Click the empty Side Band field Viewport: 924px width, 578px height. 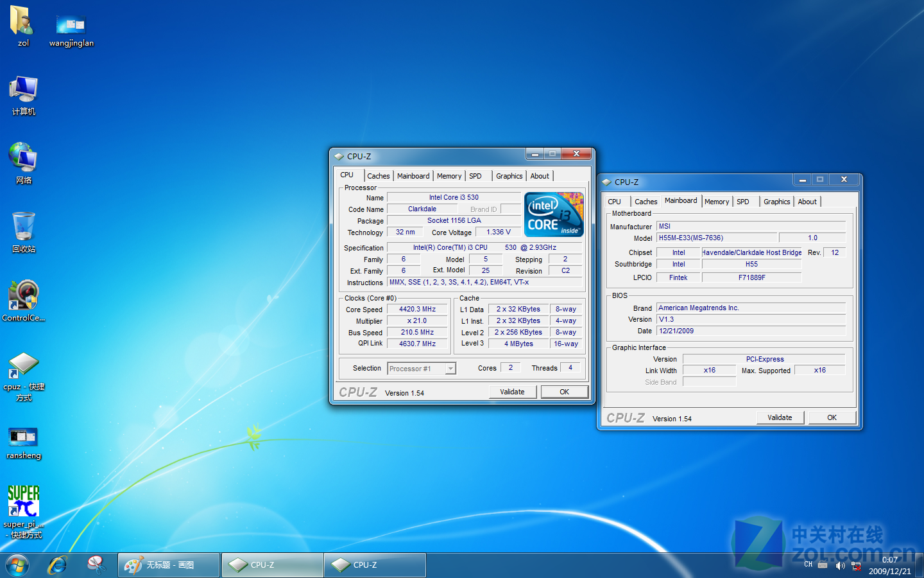pos(710,381)
